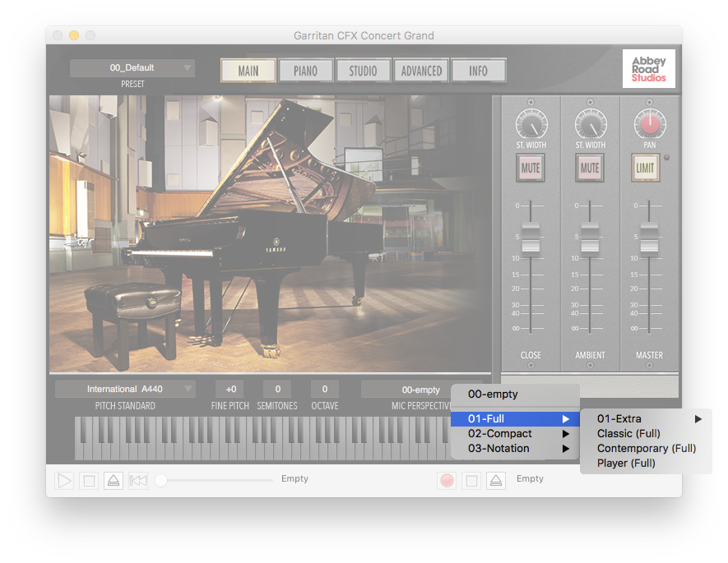Choose Classic (Full) perspective
The width and height of the screenshot is (728, 563).
[646, 434]
